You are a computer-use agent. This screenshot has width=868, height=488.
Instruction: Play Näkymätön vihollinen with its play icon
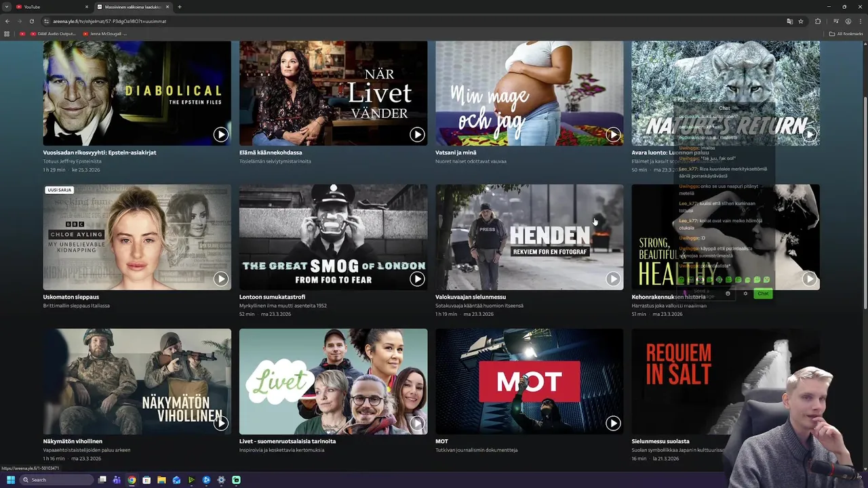pyautogui.click(x=220, y=423)
